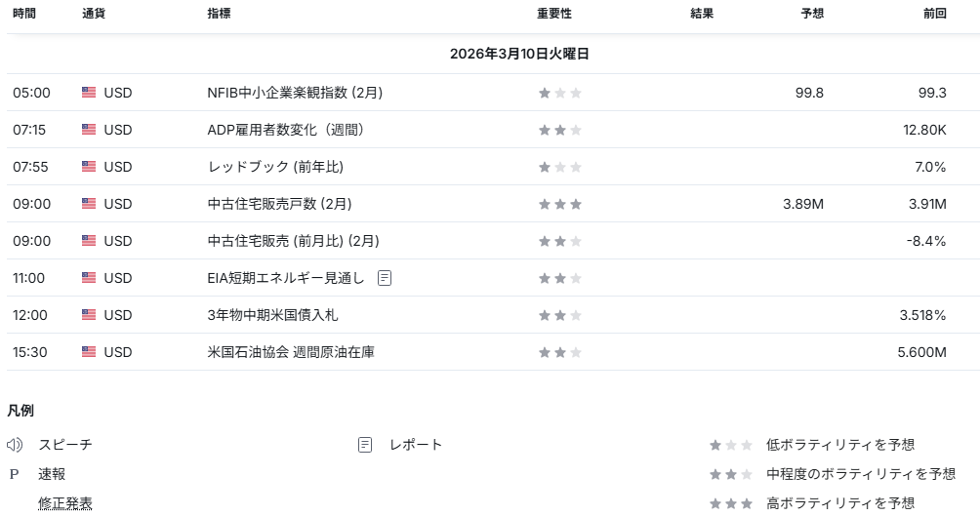
Task: Click the 2026年3月10日火曜日 date header row
Action: coord(519,55)
